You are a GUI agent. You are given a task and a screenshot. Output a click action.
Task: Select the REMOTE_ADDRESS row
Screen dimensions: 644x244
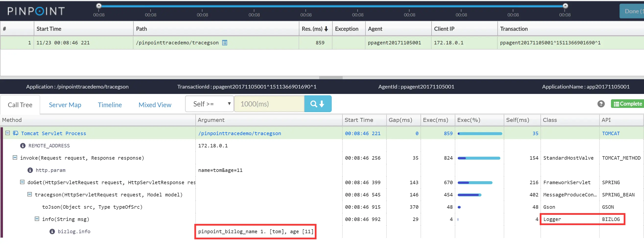[x=322, y=146]
